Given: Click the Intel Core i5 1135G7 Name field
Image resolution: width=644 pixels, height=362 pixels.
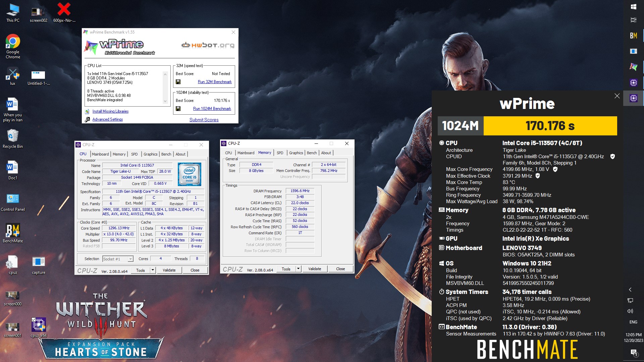Looking at the screenshot, I should [137, 165].
